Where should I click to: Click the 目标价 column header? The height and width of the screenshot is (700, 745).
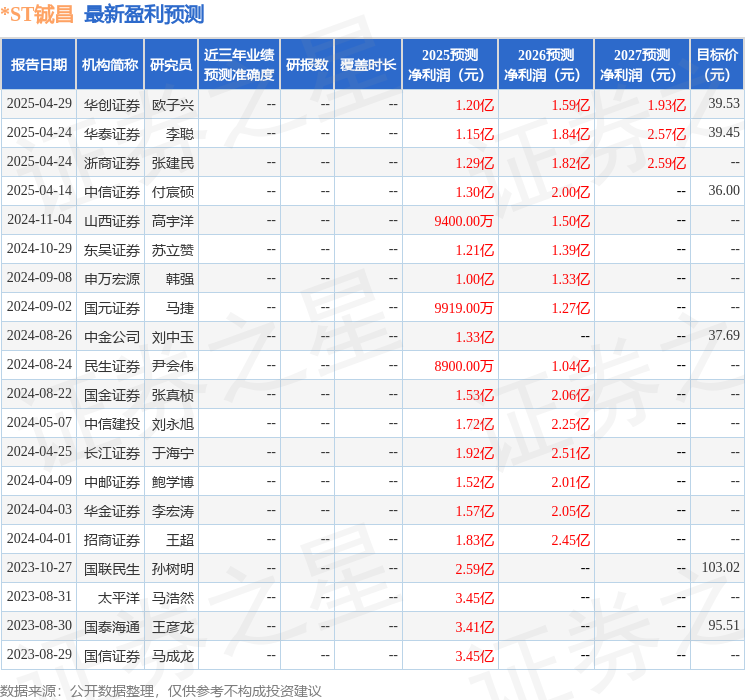(716, 65)
